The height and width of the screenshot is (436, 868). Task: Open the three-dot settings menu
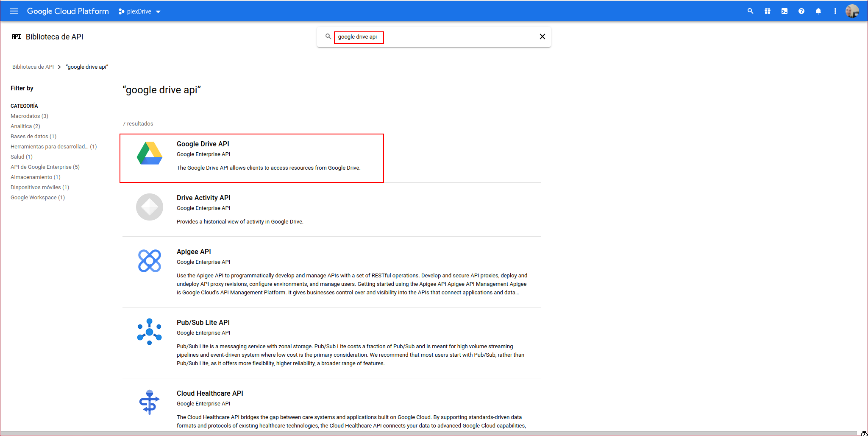(x=835, y=11)
